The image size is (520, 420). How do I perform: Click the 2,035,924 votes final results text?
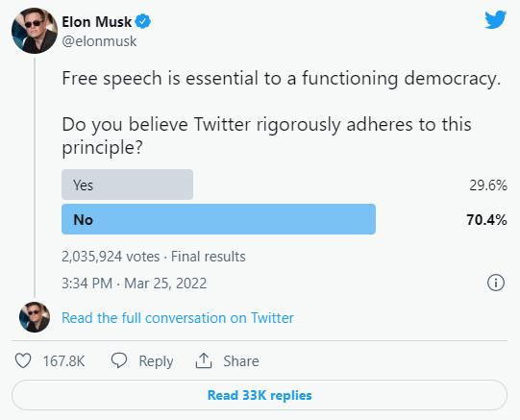[154, 257]
